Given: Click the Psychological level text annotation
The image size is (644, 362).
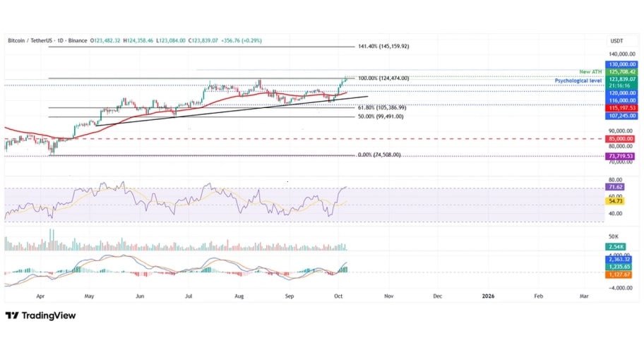Looking at the screenshot, I should click(577, 81).
